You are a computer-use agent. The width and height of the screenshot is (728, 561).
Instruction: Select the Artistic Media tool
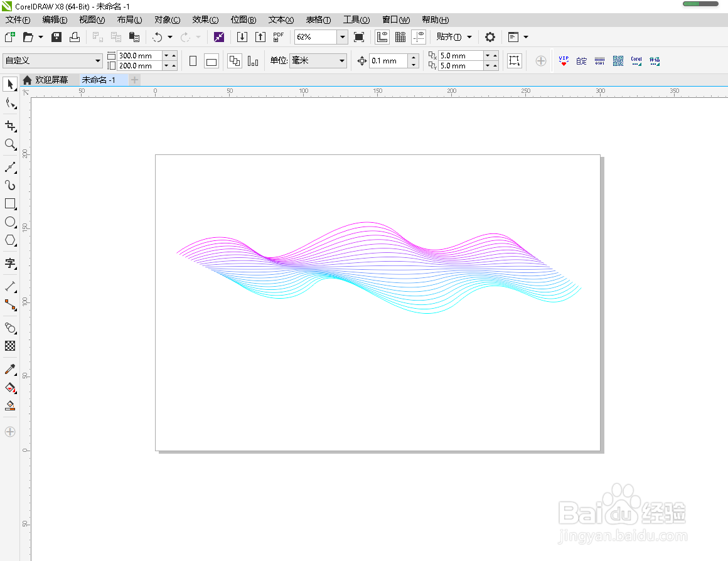click(x=10, y=185)
